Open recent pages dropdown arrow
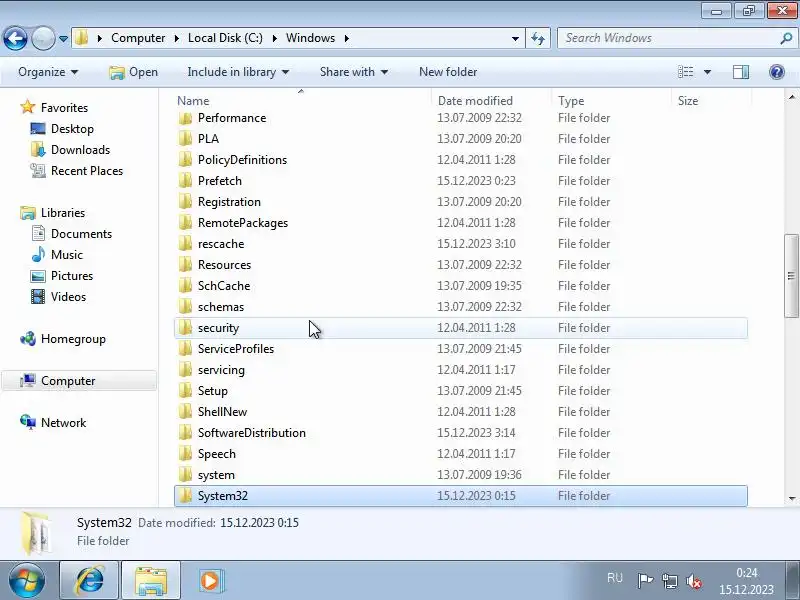The image size is (800, 600). [x=63, y=39]
